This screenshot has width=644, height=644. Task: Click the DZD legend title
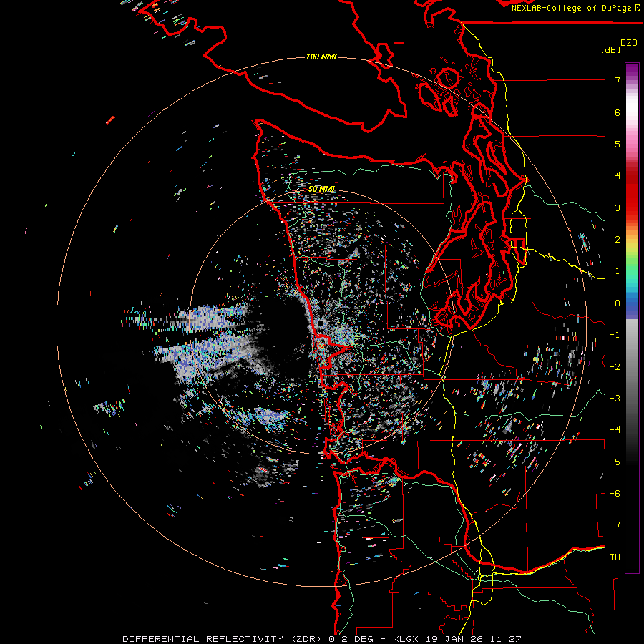click(629, 43)
